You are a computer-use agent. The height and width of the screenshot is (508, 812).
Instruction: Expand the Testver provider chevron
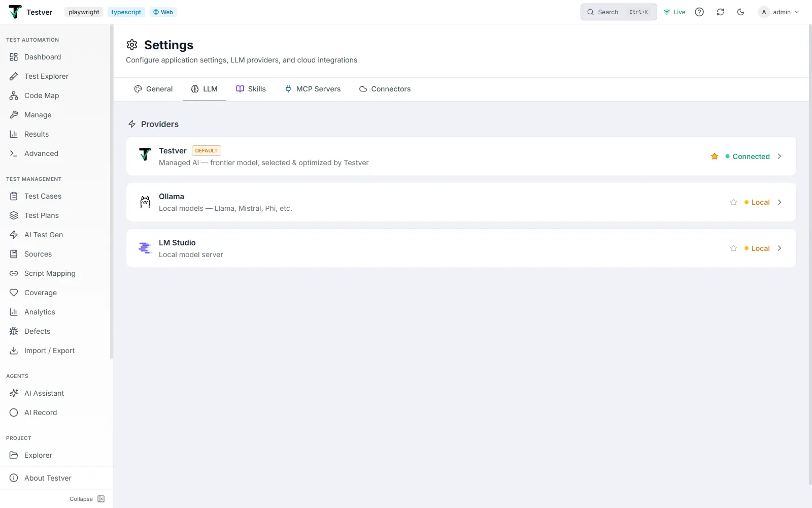tap(780, 156)
